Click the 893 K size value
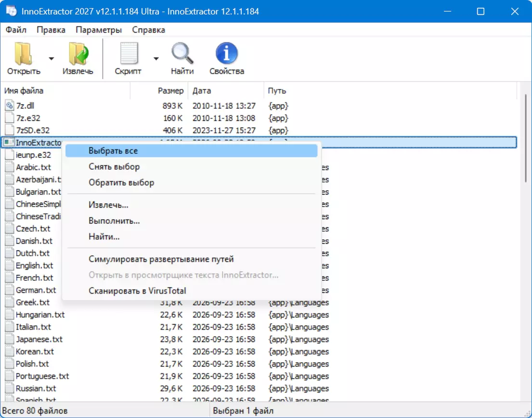This screenshot has height=418, width=532. point(172,106)
